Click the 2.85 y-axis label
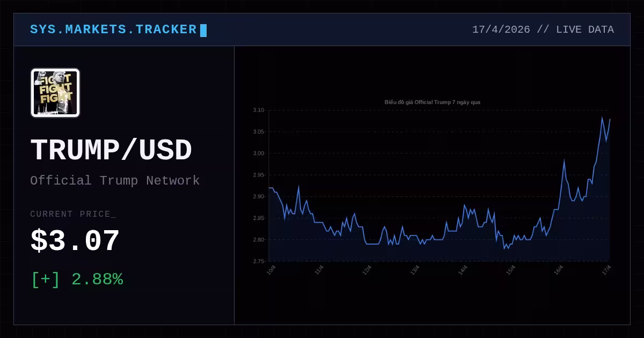This screenshot has width=644, height=338. [x=259, y=218]
